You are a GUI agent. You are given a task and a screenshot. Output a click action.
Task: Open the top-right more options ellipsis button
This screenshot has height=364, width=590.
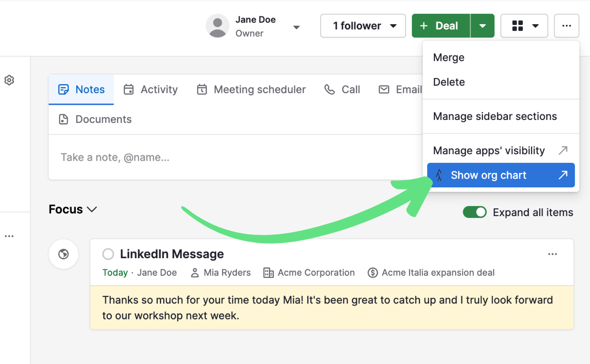click(x=566, y=26)
